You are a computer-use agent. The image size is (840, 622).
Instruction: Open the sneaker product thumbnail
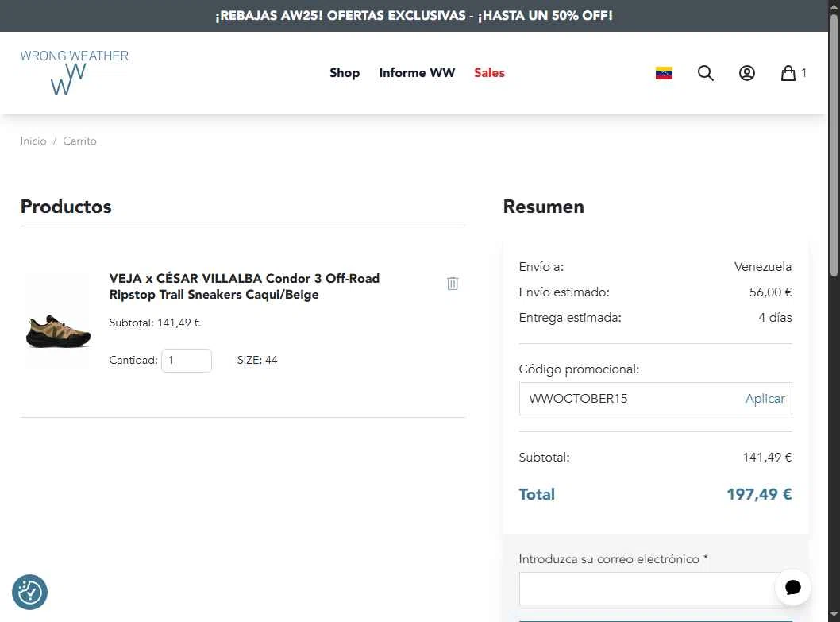click(x=59, y=322)
